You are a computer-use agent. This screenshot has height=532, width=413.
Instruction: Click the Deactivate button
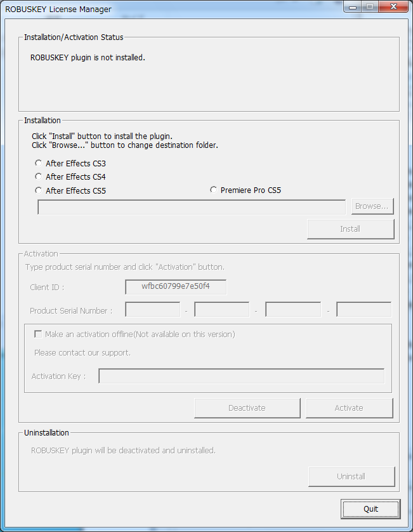[x=247, y=408]
